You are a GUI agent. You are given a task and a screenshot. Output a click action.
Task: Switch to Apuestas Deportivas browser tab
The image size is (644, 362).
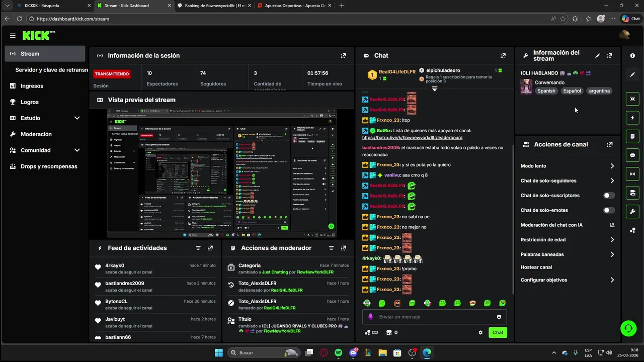pos(294,6)
